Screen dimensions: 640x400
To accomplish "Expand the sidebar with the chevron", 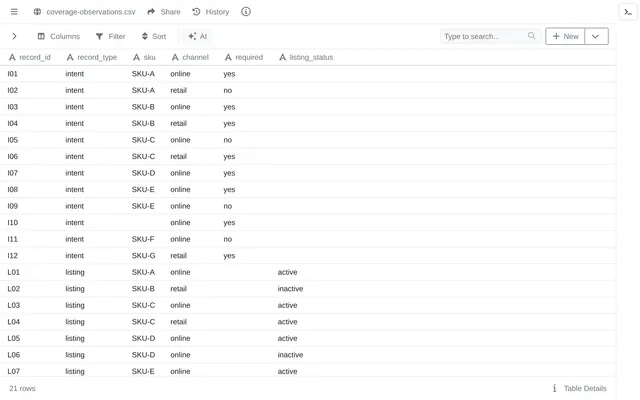I will click(x=14, y=36).
